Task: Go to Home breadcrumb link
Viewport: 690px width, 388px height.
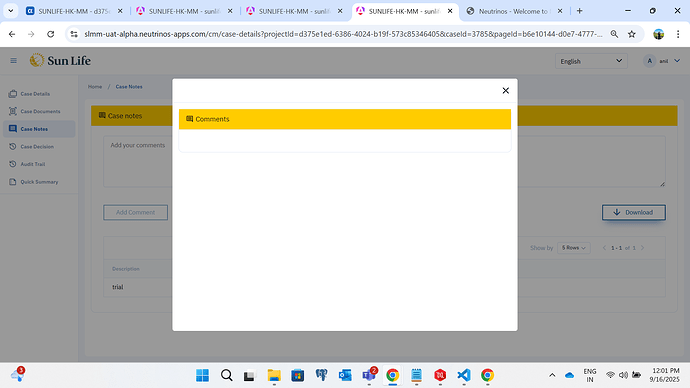Action: (95, 87)
